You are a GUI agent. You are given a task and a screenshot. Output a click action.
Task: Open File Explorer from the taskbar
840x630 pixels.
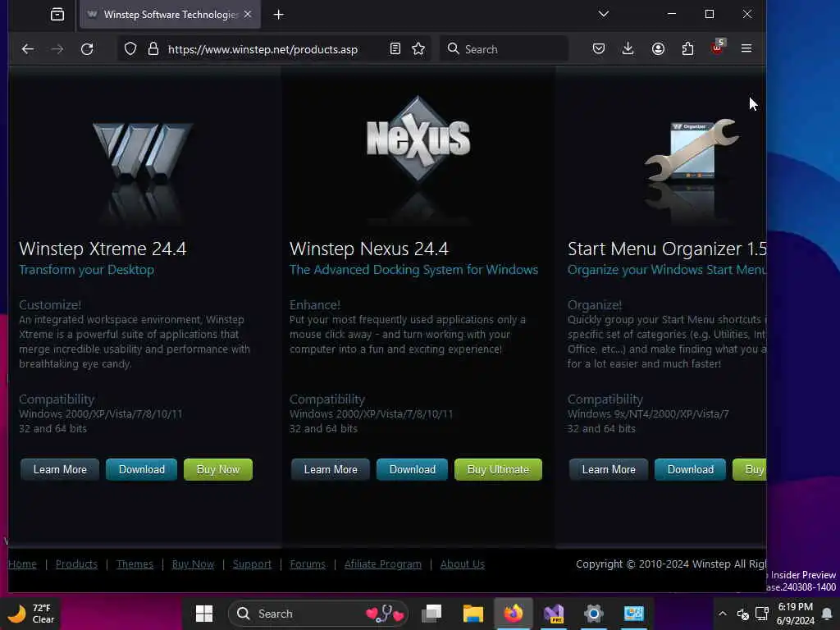point(473,614)
